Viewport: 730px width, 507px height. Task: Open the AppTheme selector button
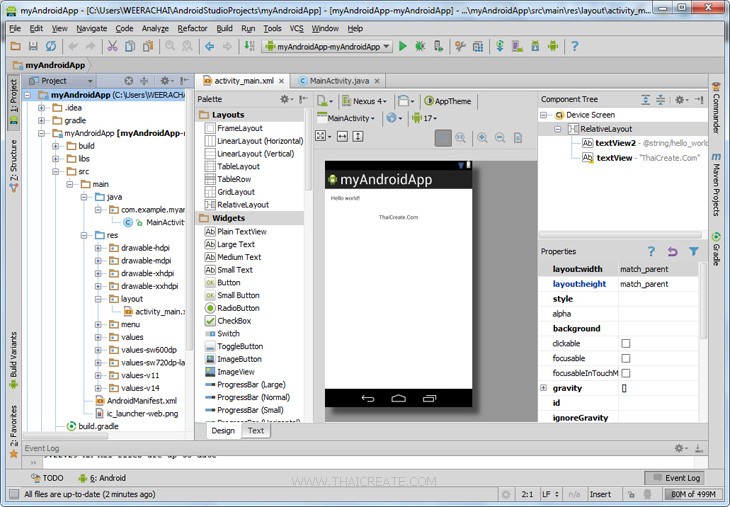[448, 101]
